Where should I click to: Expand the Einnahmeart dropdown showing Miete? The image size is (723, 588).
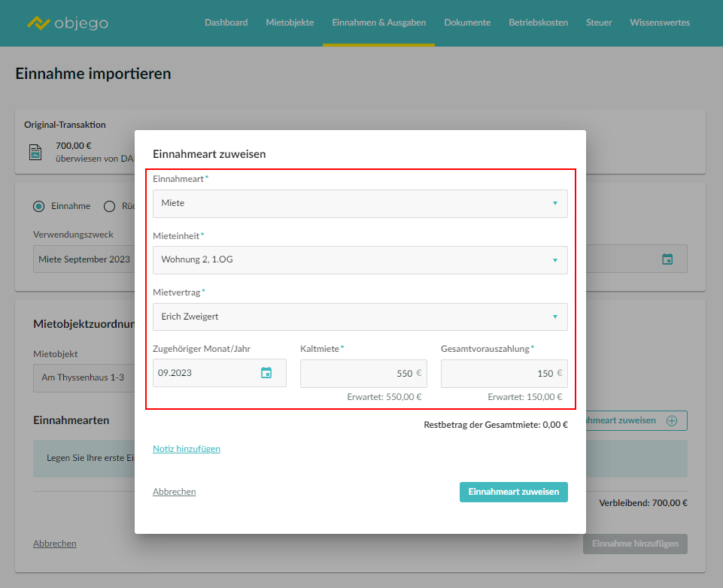[x=360, y=203]
